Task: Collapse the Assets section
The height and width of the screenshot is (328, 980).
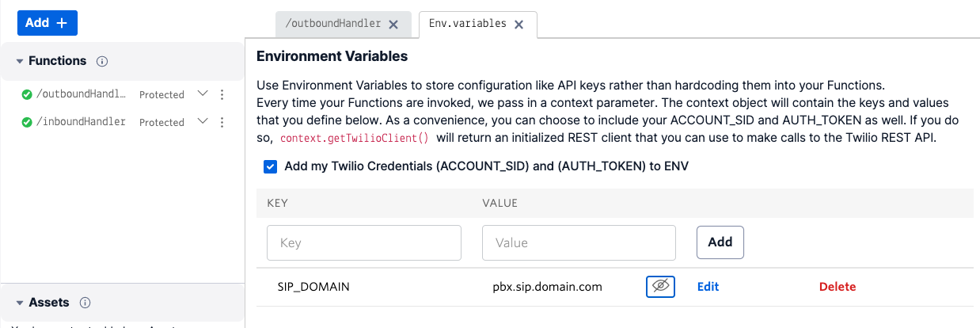Action: tap(20, 303)
